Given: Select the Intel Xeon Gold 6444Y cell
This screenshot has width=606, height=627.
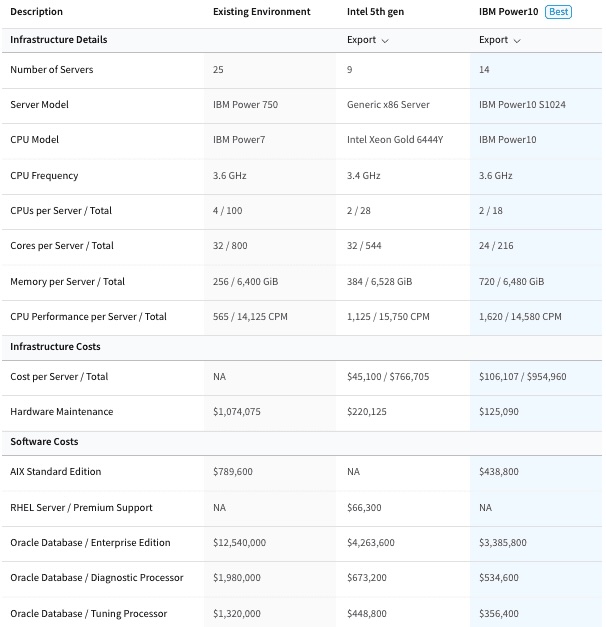Looking at the screenshot, I should [395, 140].
